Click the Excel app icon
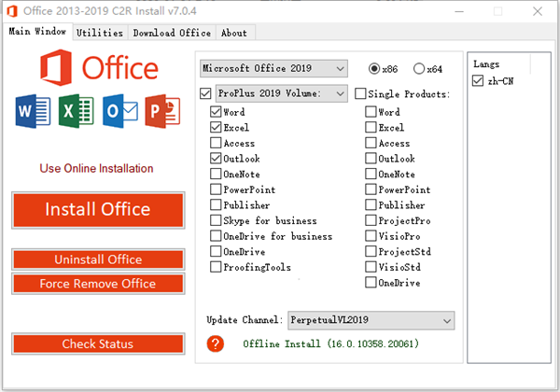This screenshot has width=560, height=392. 77,111
